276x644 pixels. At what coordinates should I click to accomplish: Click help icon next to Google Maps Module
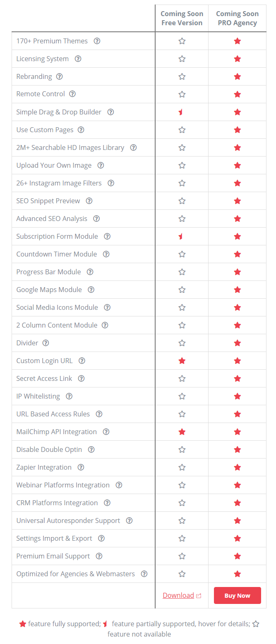(91, 290)
